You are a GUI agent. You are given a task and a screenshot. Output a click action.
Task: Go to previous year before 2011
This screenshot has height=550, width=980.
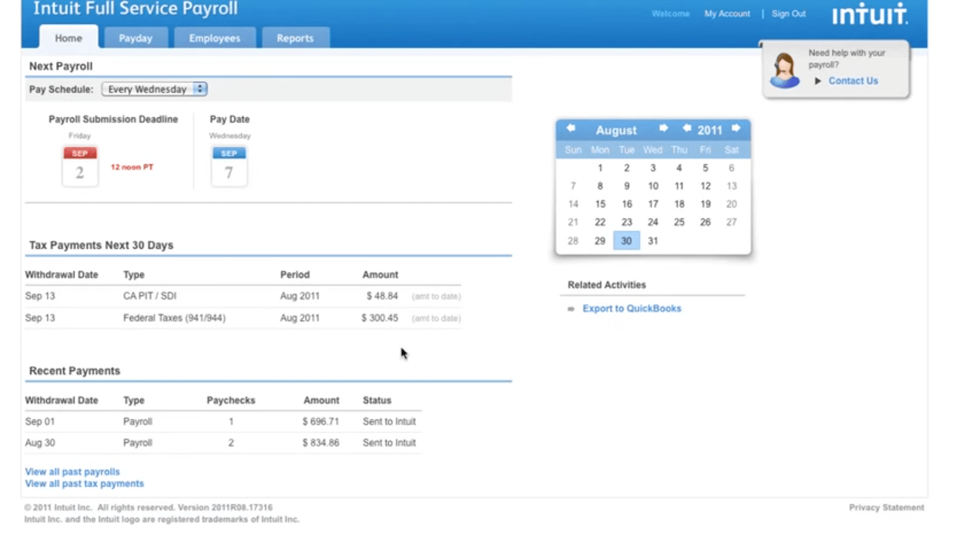click(x=687, y=128)
